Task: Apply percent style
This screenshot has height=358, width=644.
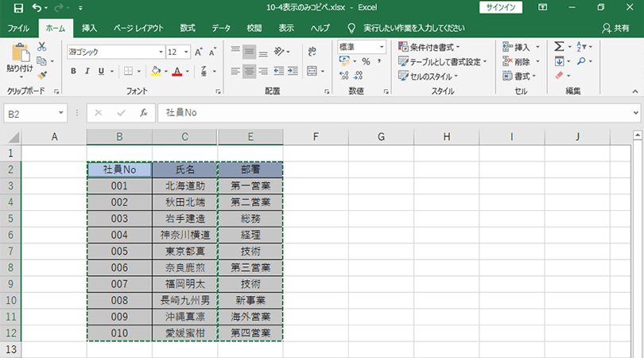Action: click(x=366, y=61)
